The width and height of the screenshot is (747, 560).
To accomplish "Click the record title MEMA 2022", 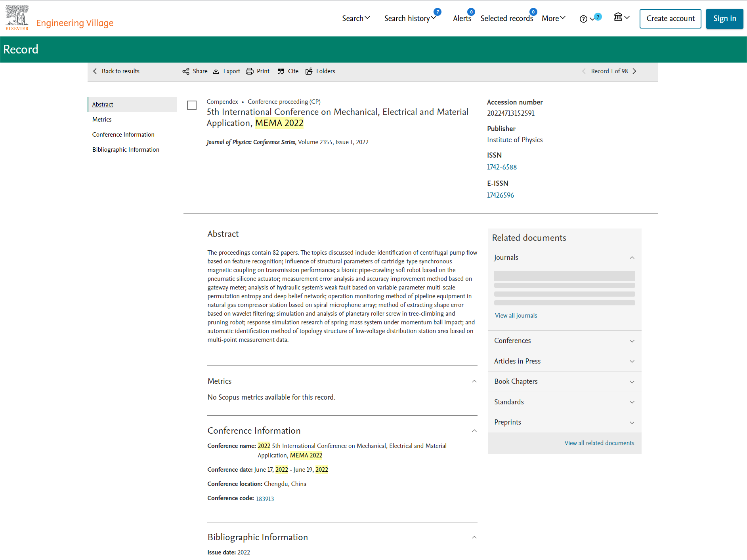I will (337, 117).
